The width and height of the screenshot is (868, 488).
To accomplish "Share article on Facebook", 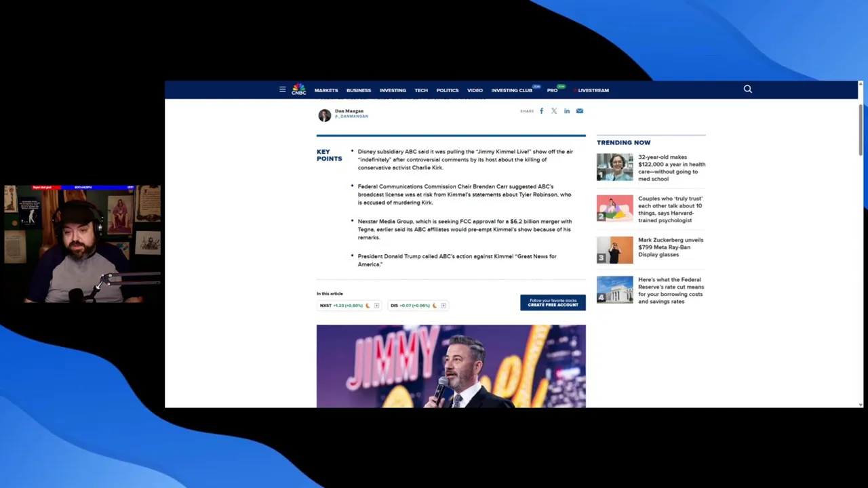I will (541, 111).
